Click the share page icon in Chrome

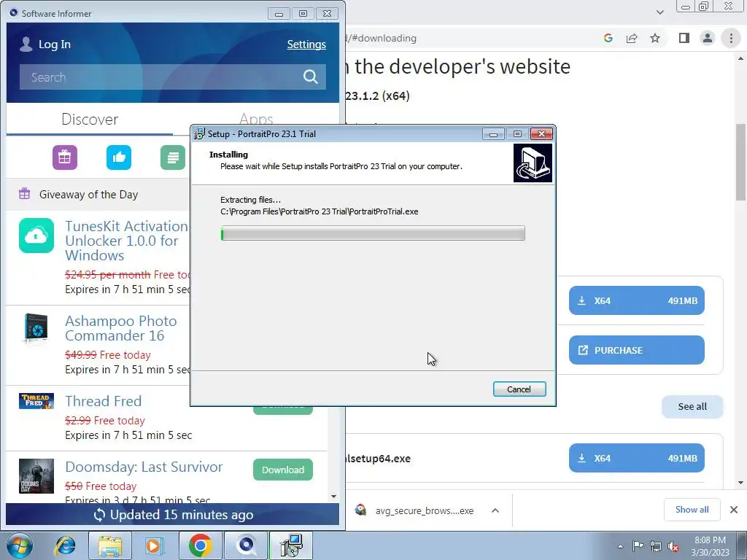coord(632,38)
